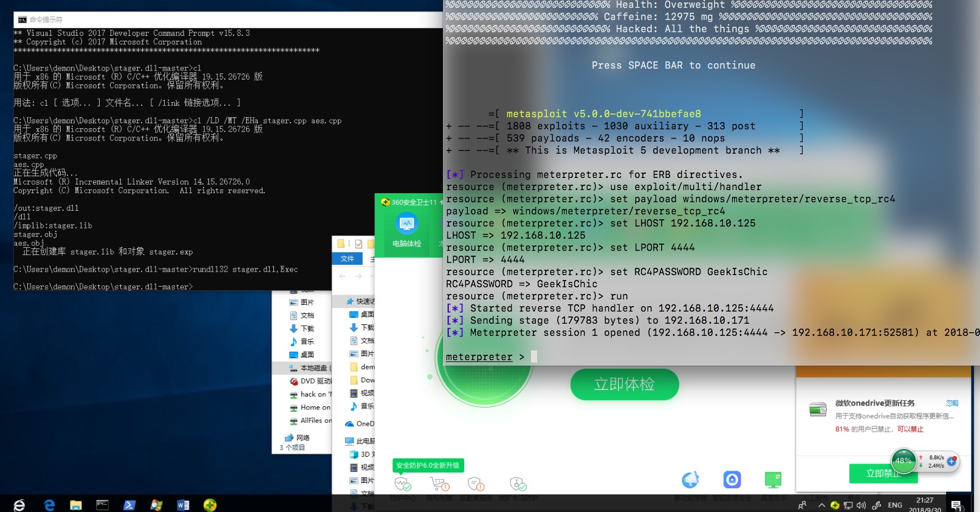The height and width of the screenshot is (512, 980).
Task: Click the taskbar icon between PowerShell and Word
Action: tap(156, 505)
